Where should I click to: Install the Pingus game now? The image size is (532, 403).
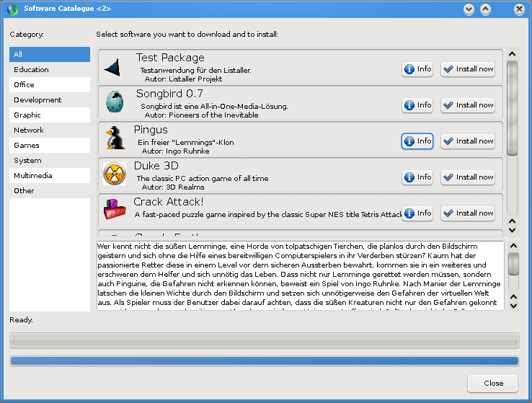(x=468, y=141)
